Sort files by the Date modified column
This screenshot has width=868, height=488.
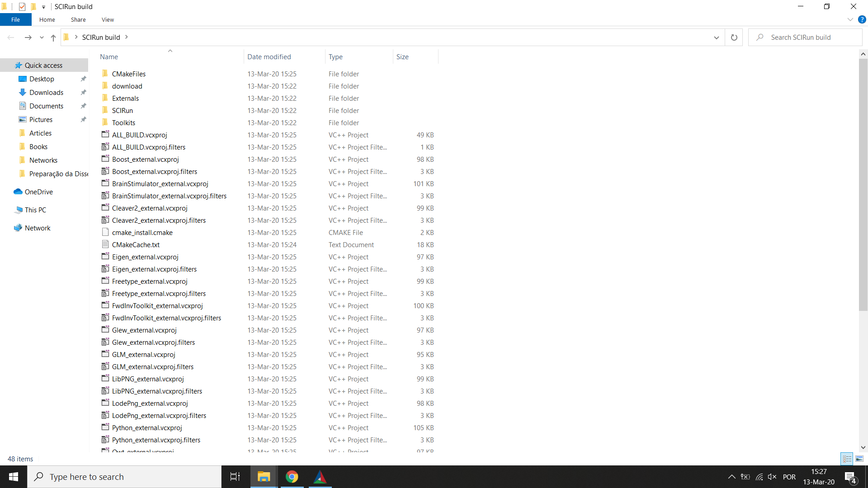pyautogui.click(x=269, y=57)
